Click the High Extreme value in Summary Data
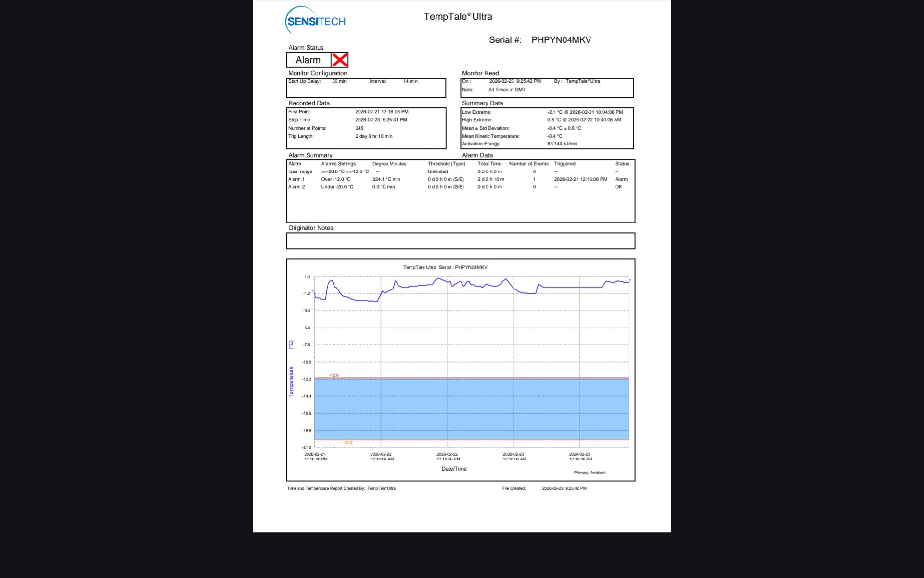The height and width of the screenshot is (578, 924). (x=584, y=120)
